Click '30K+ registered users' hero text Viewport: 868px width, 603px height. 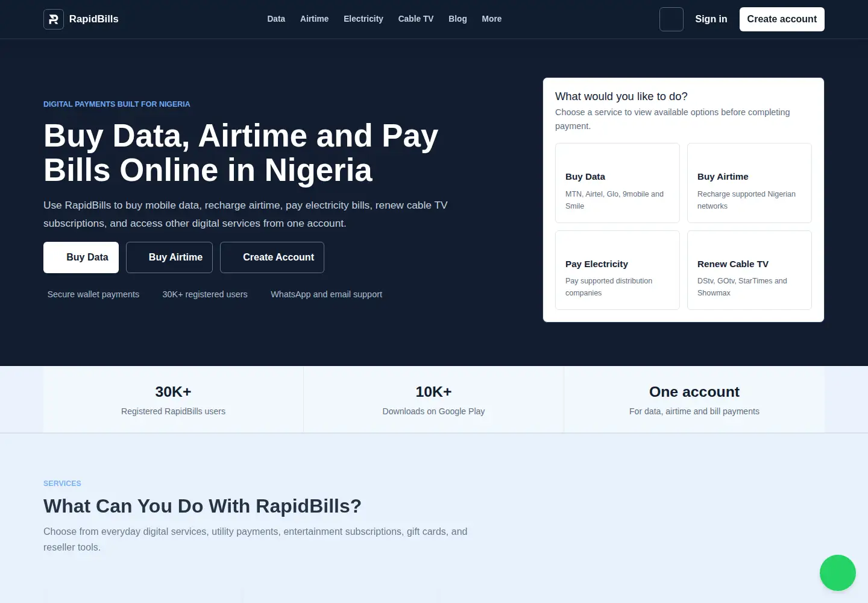pyautogui.click(x=205, y=294)
